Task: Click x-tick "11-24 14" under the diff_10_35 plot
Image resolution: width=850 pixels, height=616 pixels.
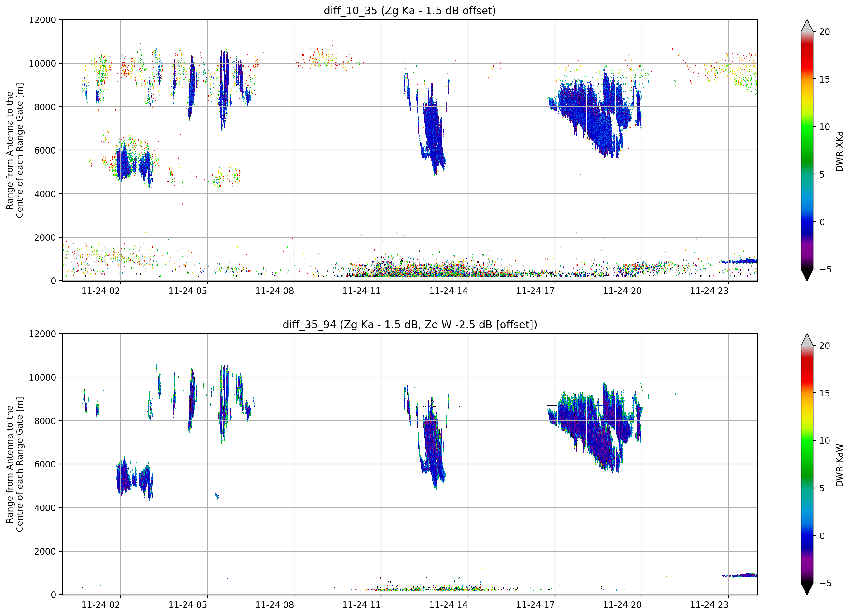Action: 449,291
